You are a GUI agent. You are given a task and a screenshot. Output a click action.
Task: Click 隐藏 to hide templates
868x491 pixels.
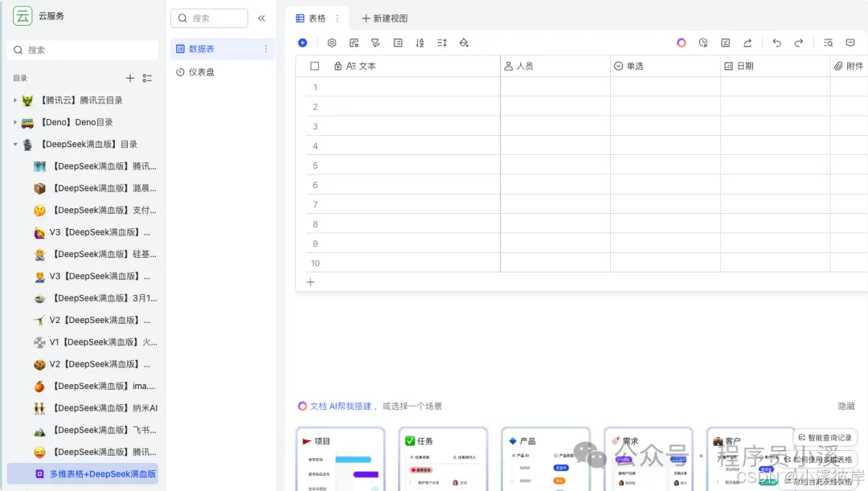coord(846,406)
